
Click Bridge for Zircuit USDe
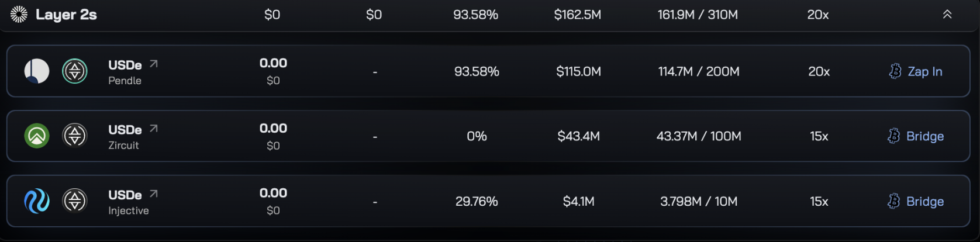(x=916, y=136)
